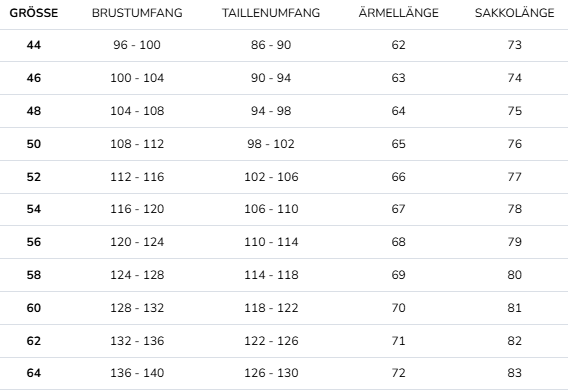Select size 62 row label

[x=34, y=341]
